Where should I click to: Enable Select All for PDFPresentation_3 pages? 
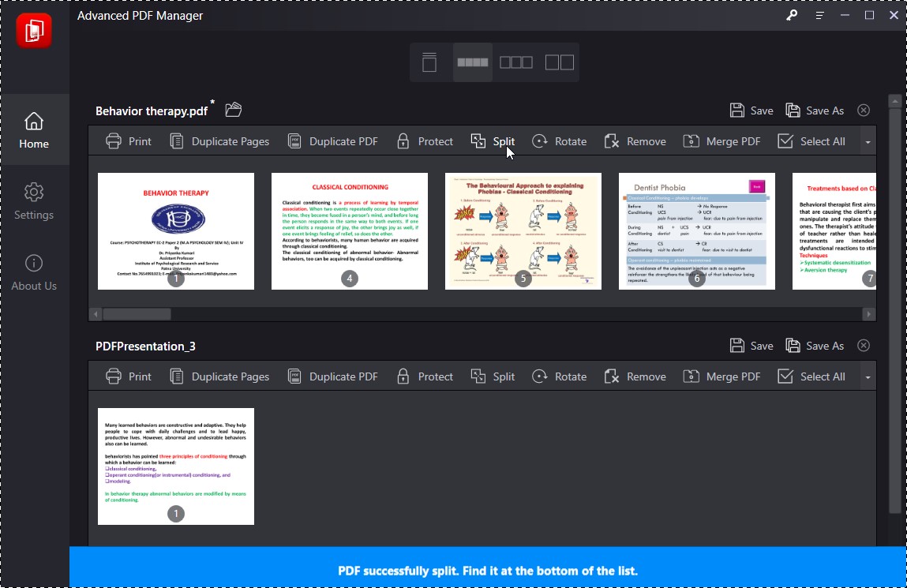coord(811,376)
